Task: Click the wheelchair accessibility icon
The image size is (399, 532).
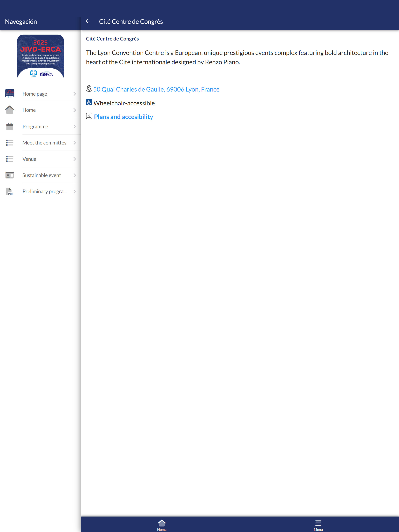Action: coord(89,102)
